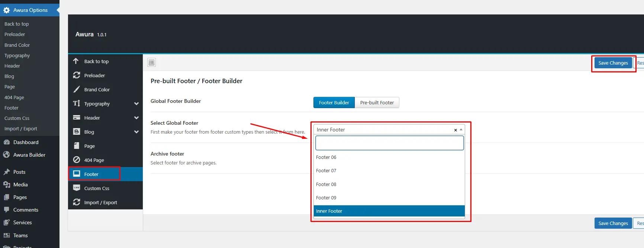Click the Comments bubble icon
This screenshot has width=644, height=248.
[6, 210]
